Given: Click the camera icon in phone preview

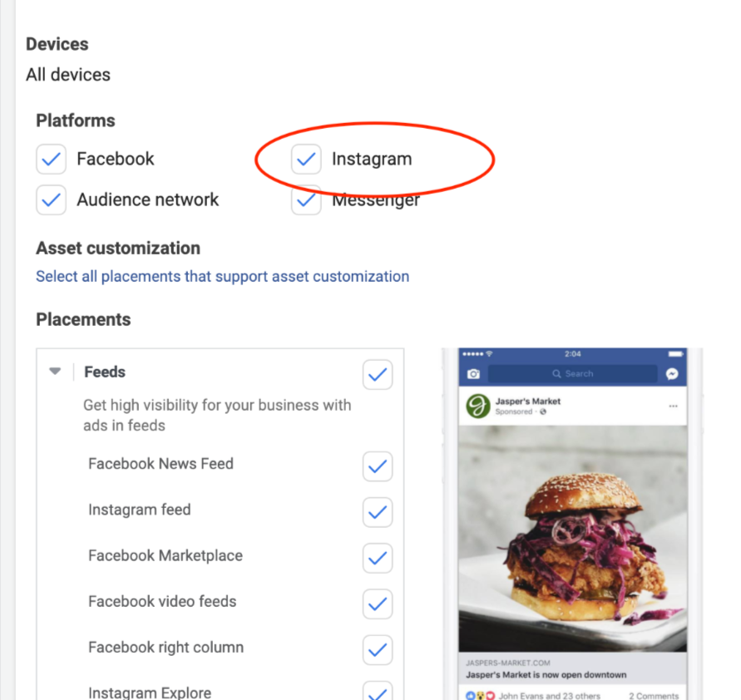Looking at the screenshot, I should click(473, 374).
